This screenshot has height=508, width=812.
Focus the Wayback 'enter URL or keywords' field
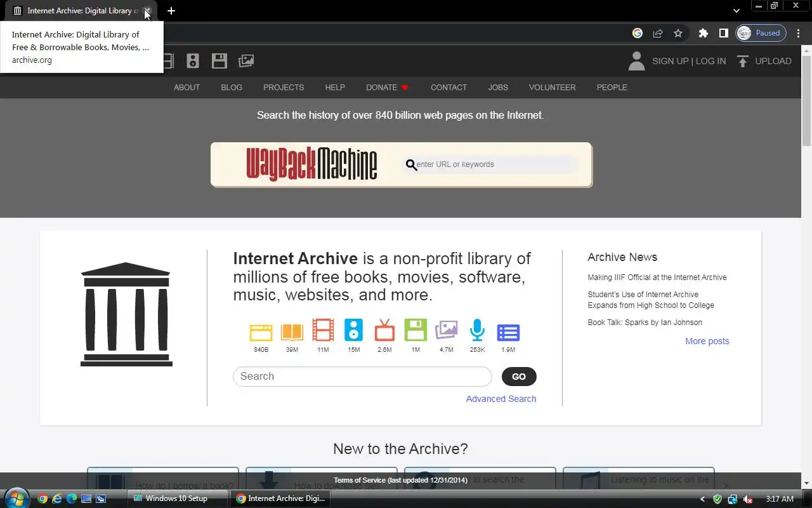[x=491, y=164]
